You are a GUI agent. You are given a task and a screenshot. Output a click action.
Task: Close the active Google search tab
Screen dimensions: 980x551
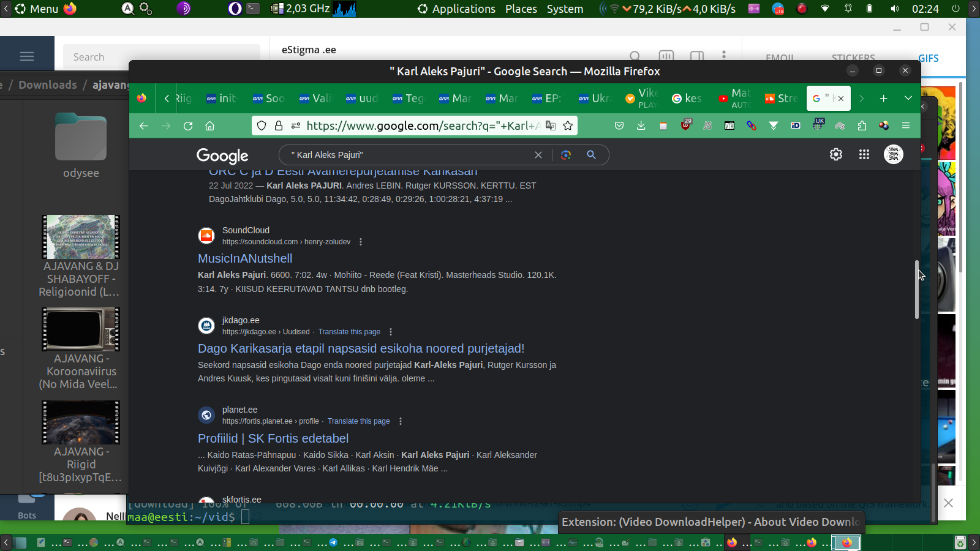841,98
